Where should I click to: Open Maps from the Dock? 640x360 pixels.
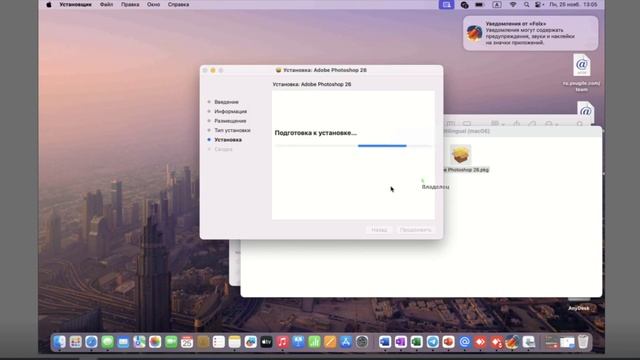[139, 342]
